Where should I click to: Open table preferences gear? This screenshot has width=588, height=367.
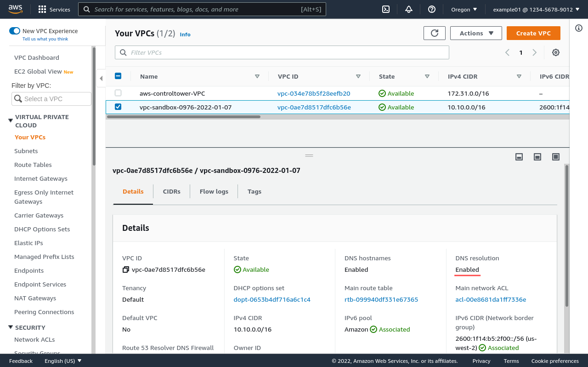(556, 52)
